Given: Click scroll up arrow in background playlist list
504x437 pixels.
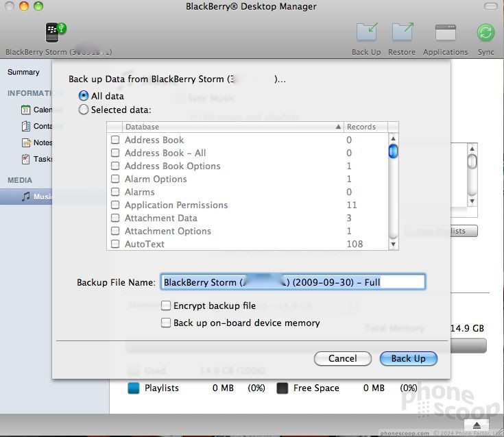Looking at the screenshot, I should click(x=472, y=149).
